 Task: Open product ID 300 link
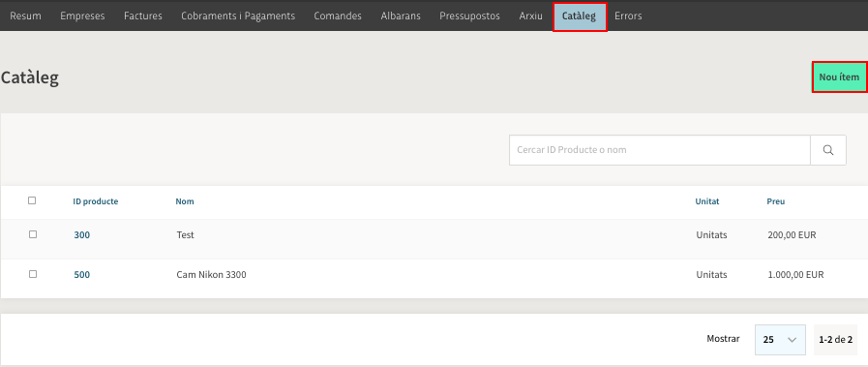click(82, 235)
